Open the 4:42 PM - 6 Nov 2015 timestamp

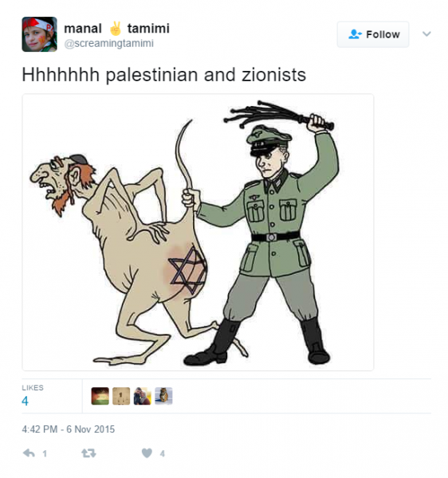pos(69,429)
